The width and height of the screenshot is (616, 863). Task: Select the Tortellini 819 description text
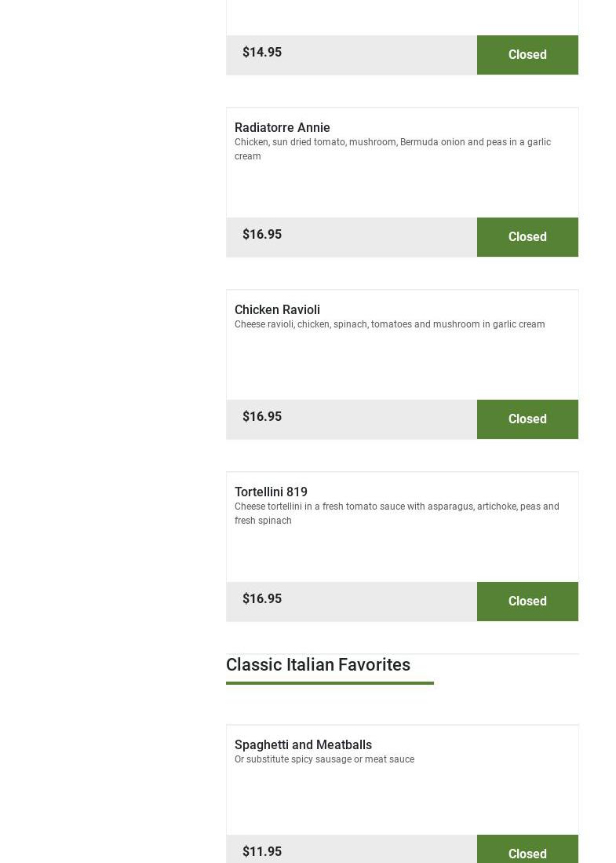tap(396, 514)
